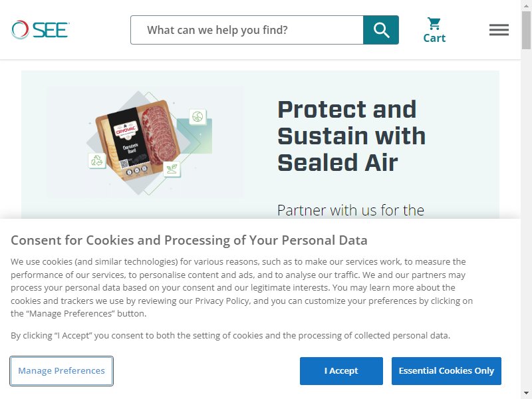
Task: Click the scrollbar up arrow
Action: [526, 5]
